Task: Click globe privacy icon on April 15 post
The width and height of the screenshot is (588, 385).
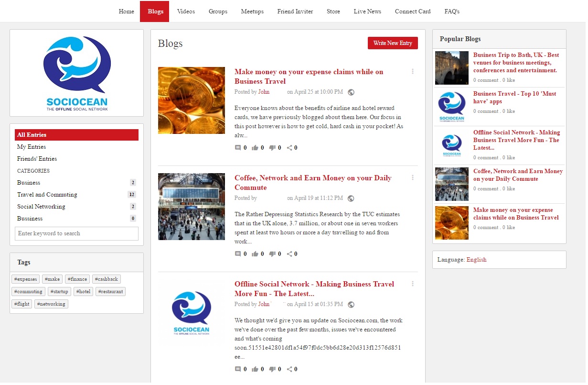Action: (351, 305)
